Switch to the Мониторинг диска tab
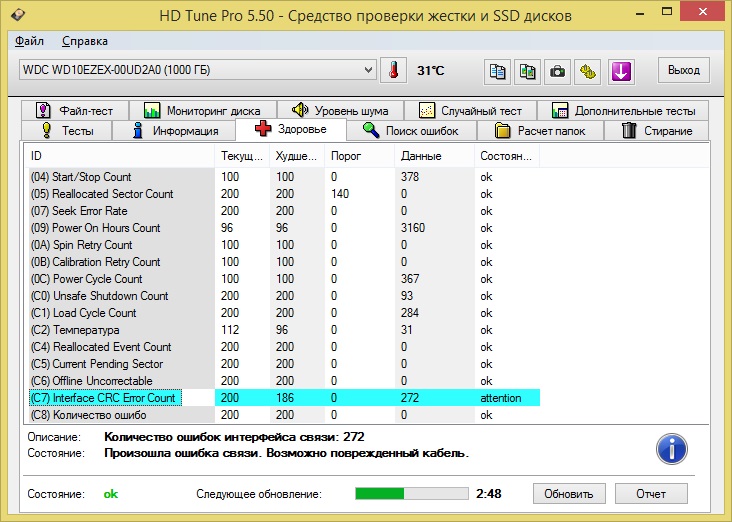The width and height of the screenshot is (732, 522). coord(203,111)
